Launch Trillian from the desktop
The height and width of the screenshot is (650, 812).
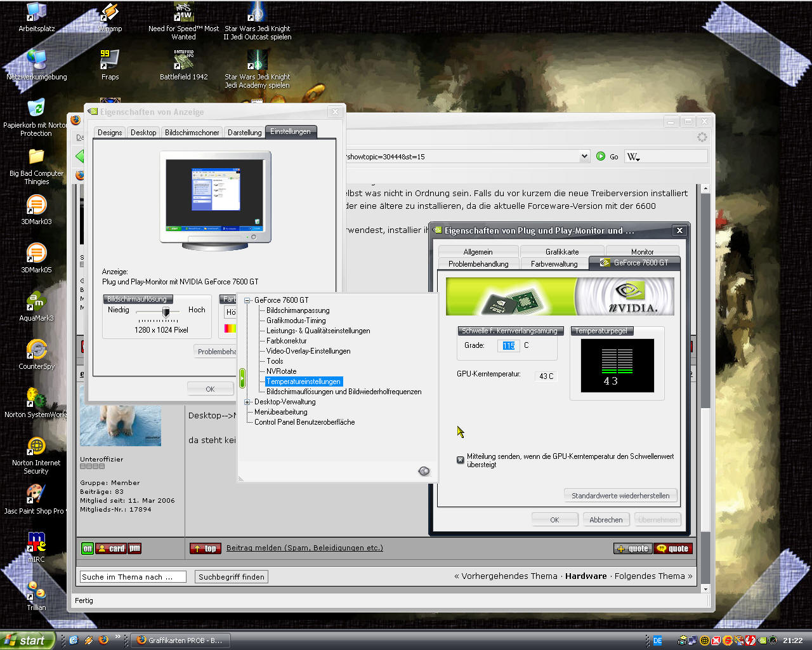36,592
